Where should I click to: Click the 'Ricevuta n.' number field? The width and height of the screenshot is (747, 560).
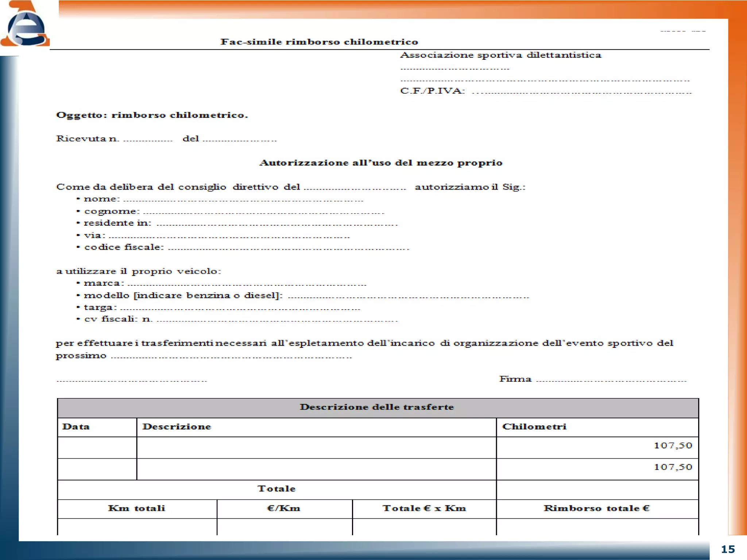pos(148,140)
